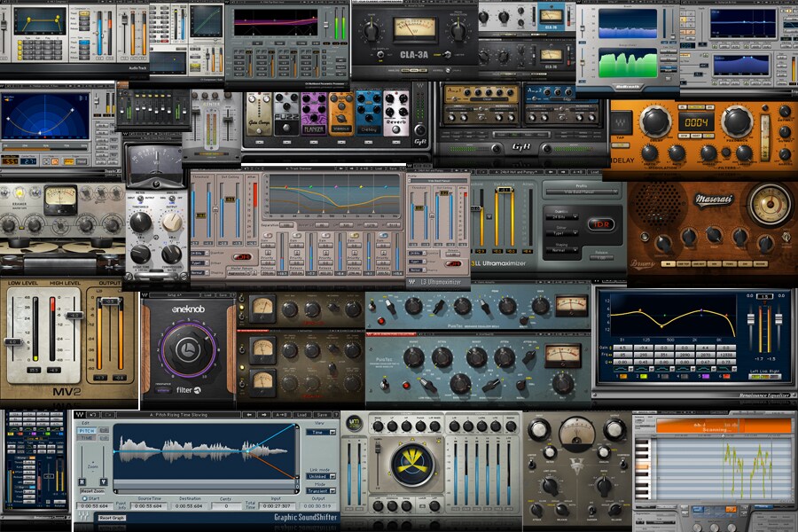
Task: Click the MV2 Low Level fader handle
Action: point(13,341)
